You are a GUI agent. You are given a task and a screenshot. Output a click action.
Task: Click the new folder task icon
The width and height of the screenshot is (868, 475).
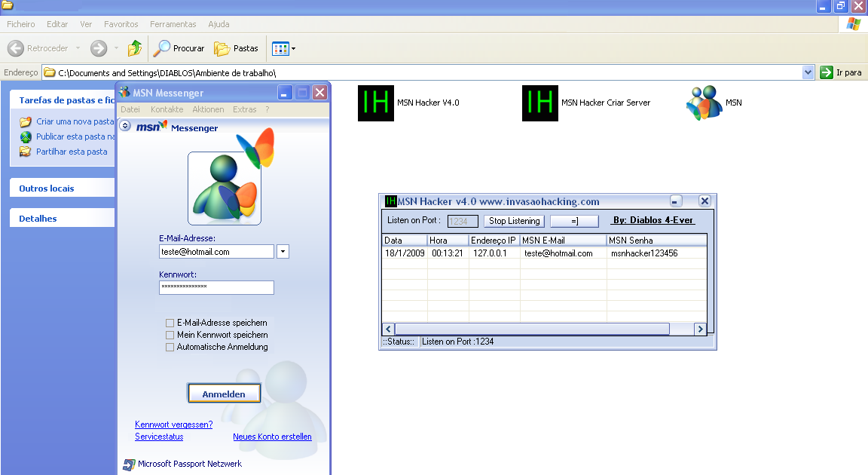pyautogui.click(x=26, y=121)
